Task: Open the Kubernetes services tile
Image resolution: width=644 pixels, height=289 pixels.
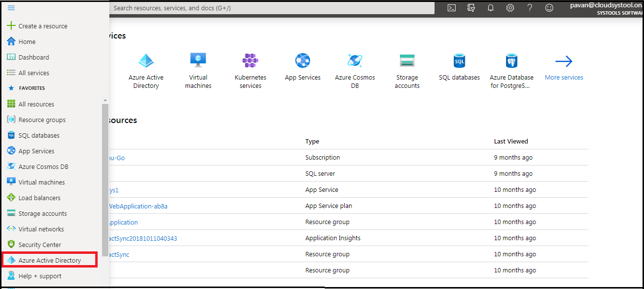Action: (x=250, y=71)
